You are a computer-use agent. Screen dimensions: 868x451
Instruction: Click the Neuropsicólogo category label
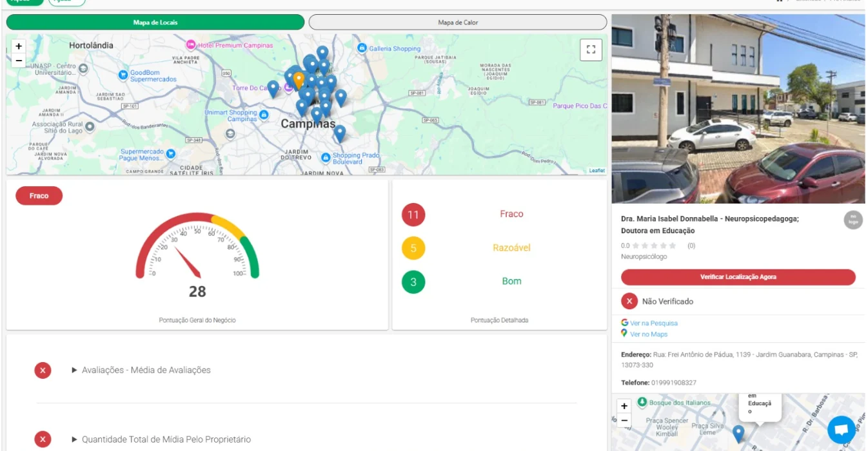(644, 256)
